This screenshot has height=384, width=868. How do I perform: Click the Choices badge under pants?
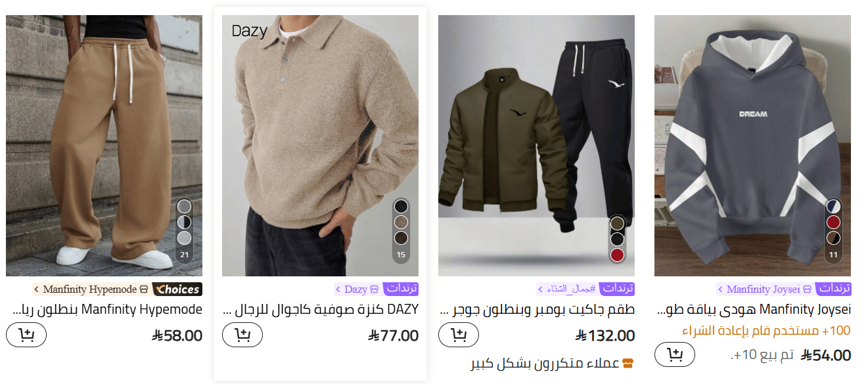click(x=177, y=289)
